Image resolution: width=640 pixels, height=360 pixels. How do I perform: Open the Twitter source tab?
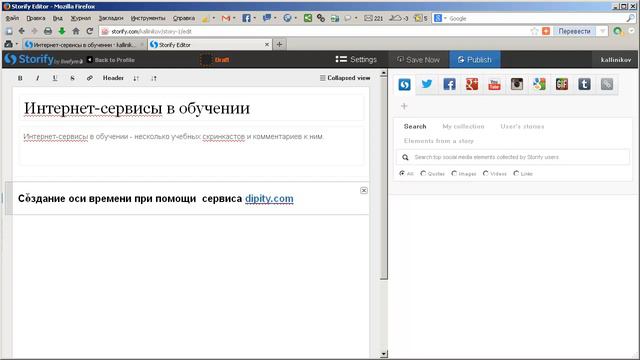427,84
